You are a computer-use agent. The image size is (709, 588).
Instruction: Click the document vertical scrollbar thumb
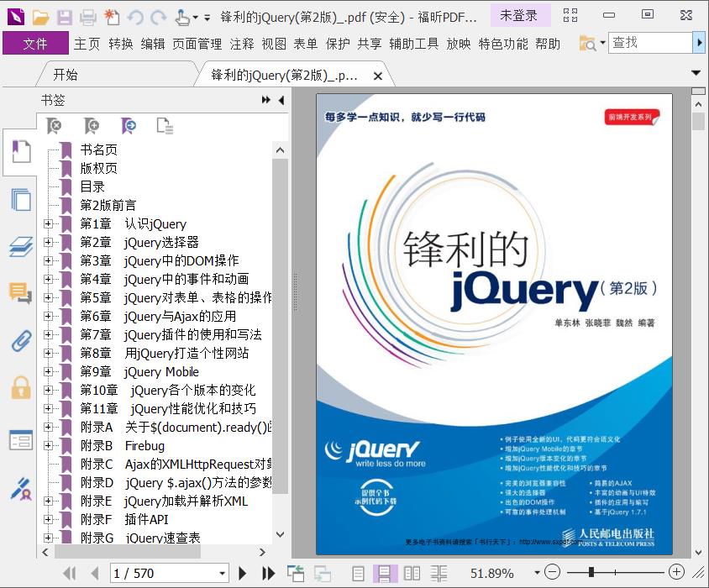(699, 121)
